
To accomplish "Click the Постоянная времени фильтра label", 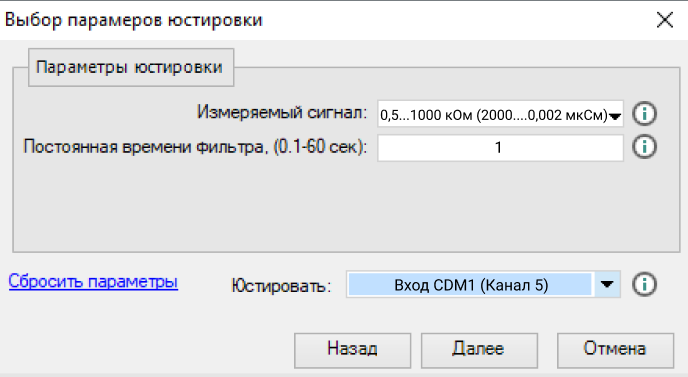I will [195, 147].
